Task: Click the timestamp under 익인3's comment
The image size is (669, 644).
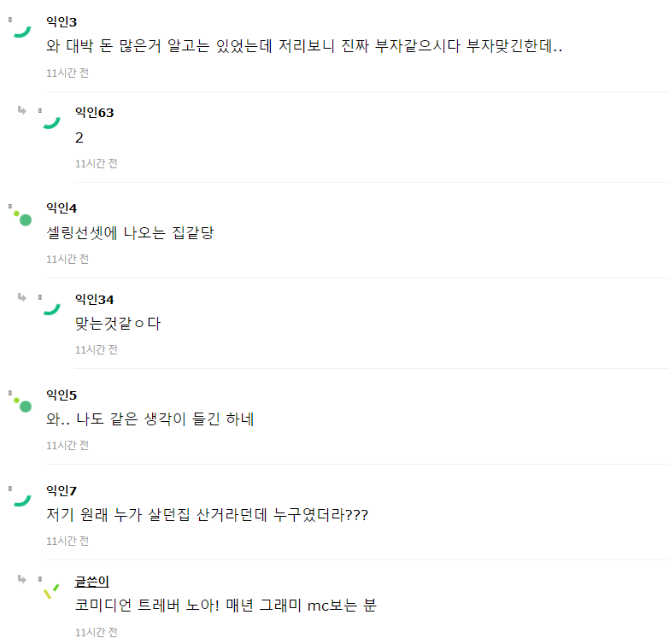Action: pos(67,73)
